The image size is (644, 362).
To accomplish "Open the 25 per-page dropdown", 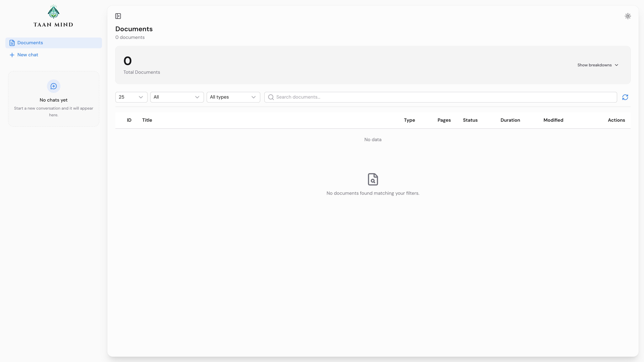I will [131, 97].
